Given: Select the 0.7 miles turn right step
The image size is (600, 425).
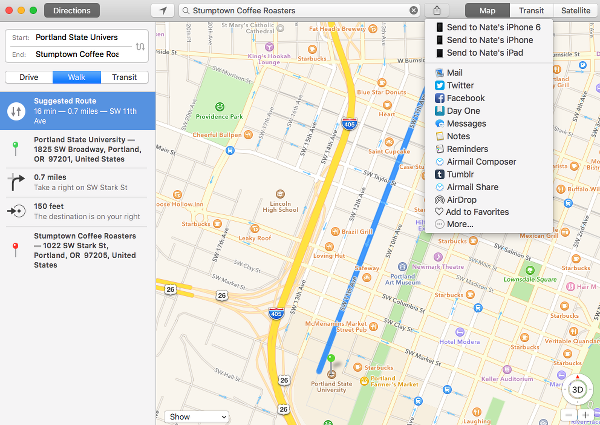Looking at the screenshot, I should 78,182.
